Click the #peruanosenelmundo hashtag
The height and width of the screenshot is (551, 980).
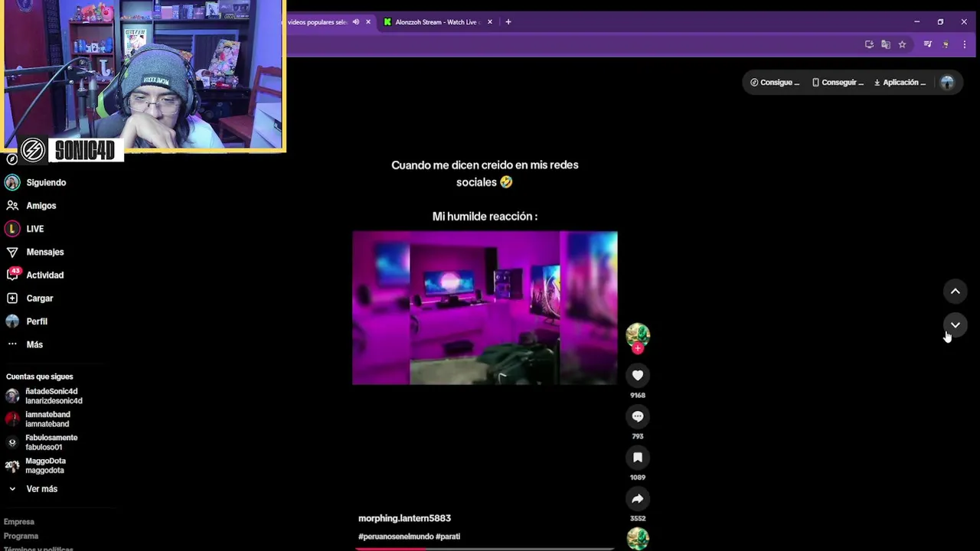point(395,536)
